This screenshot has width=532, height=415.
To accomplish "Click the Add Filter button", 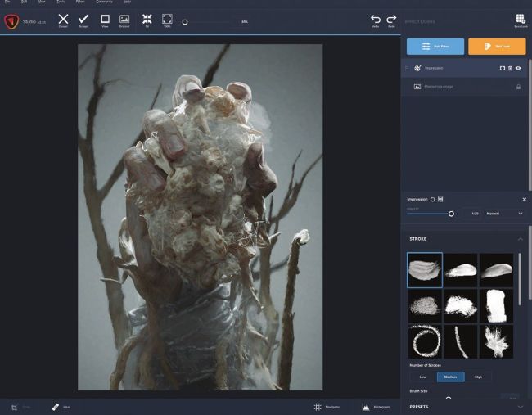I will [x=435, y=47].
